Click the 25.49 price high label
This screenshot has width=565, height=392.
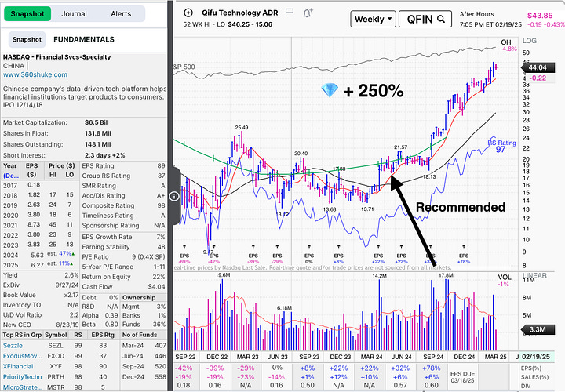(242, 128)
